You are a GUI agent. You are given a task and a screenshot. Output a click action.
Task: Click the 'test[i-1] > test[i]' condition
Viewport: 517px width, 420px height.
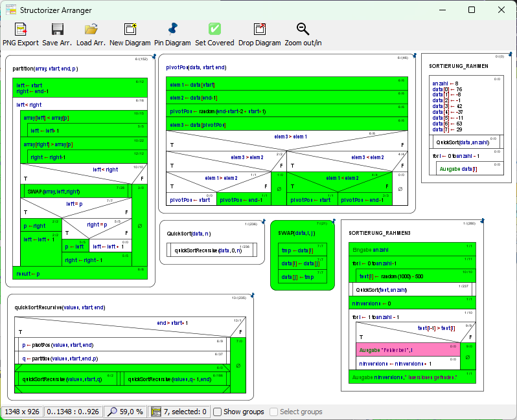click(x=416, y=332)
